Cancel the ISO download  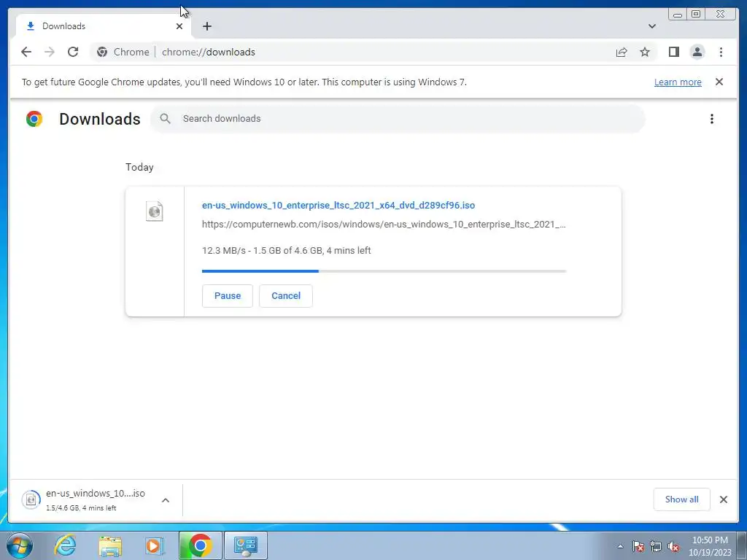(x=286, y=296)
